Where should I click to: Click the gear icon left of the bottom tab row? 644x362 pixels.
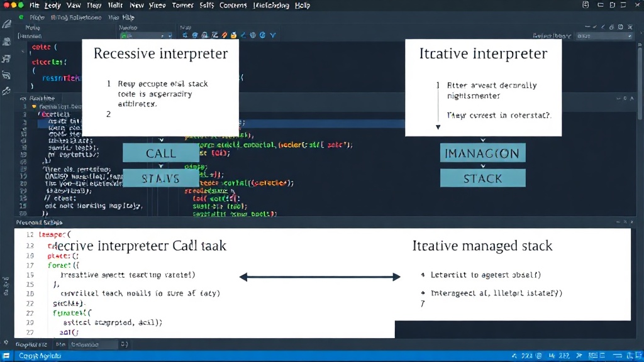[x=6, y=343]
